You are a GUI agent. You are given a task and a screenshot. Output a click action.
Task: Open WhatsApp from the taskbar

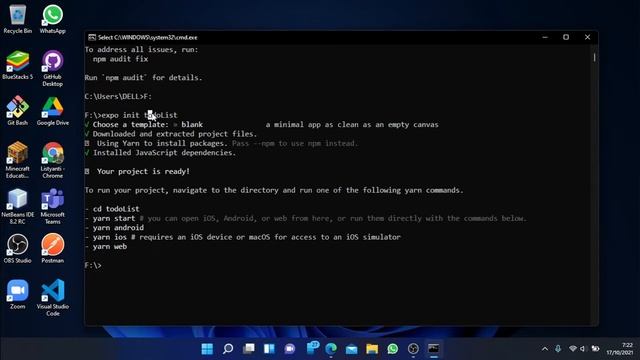coord(393,349)
